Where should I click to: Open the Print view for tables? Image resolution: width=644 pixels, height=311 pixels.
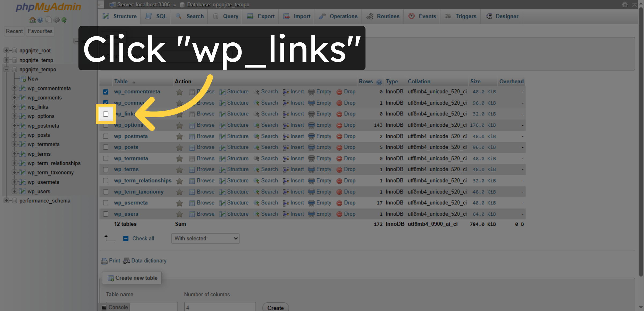click(x=110, y=261)
